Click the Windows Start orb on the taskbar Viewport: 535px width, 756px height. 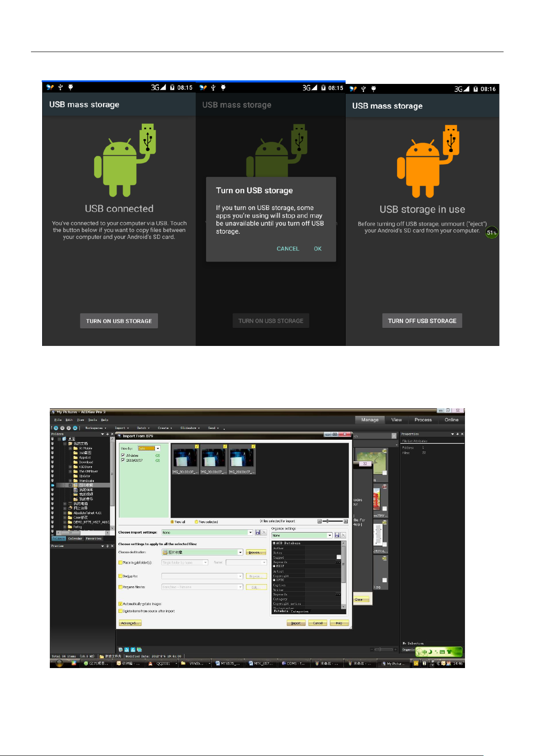(59, 664)
